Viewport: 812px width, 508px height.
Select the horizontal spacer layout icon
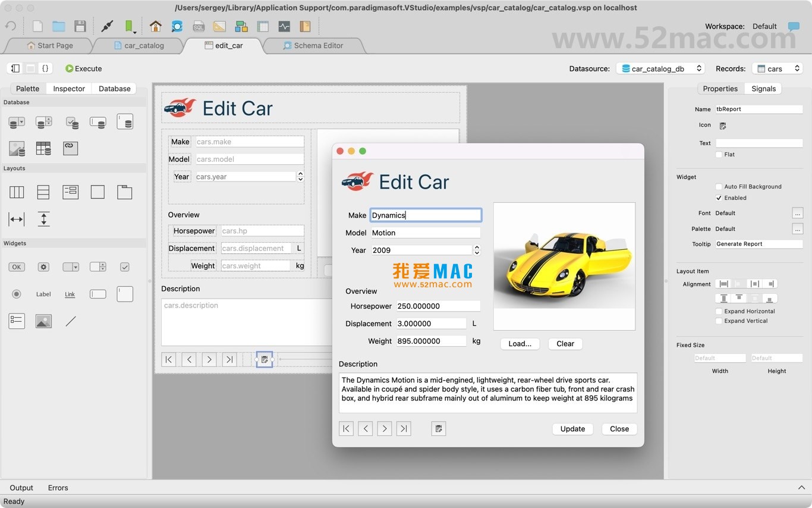coord(17,219)
